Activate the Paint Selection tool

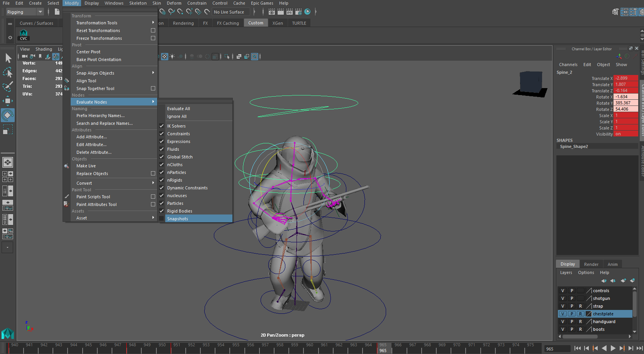[x=8, y=87]
